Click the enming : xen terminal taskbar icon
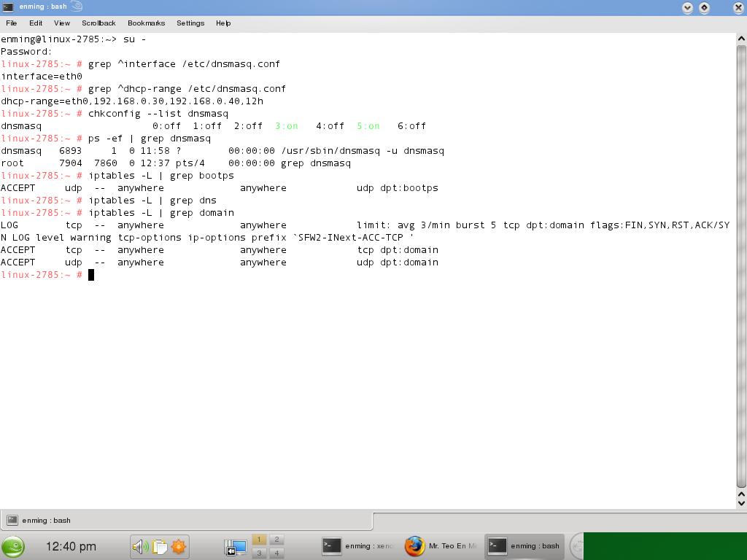Viewport: 747px width, 560px height. [332, 546]
